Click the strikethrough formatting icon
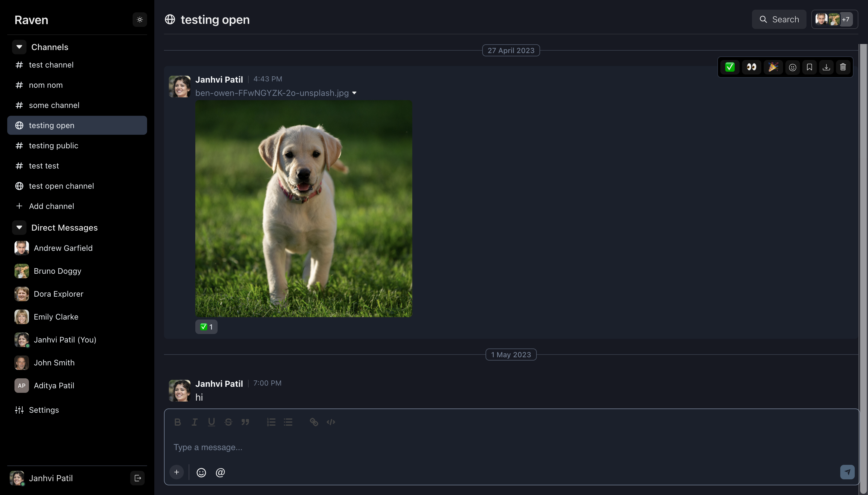Image resolution: width=868 pixels, height=495 pixels. tap(228, 422)
